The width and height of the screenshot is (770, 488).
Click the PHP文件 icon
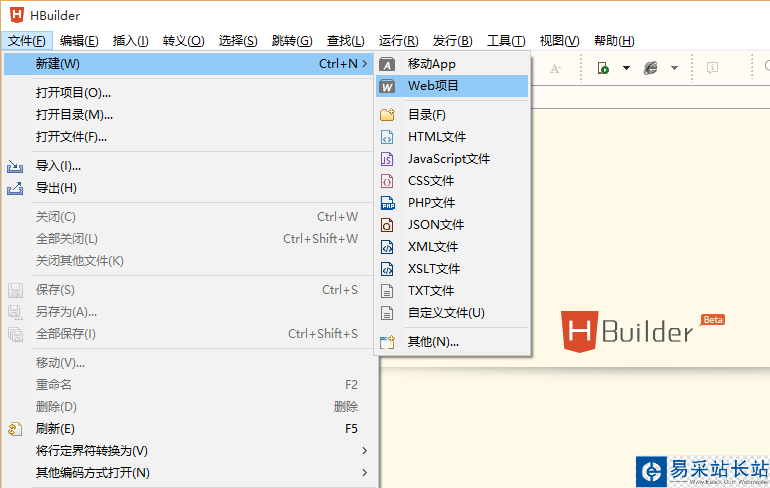click(x=388, y=203)
